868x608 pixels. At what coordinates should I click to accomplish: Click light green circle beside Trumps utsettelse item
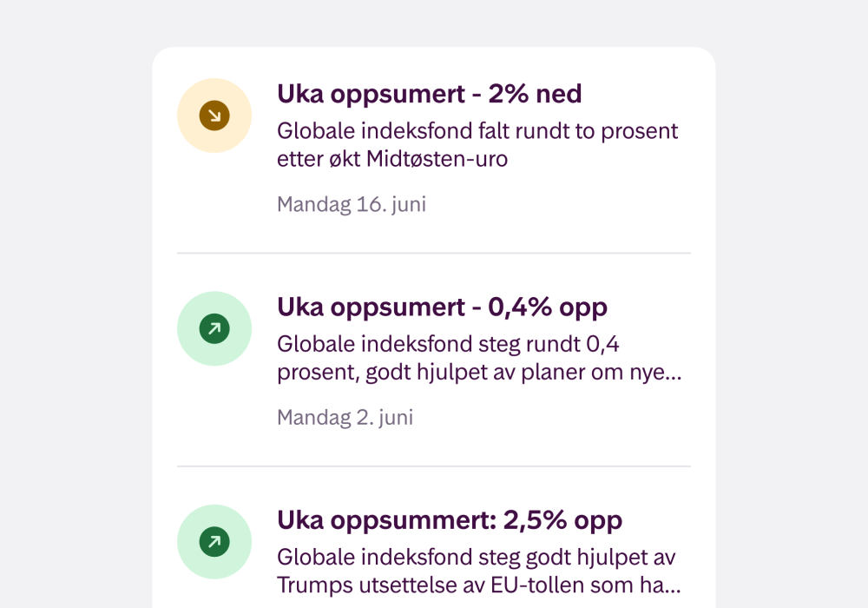coord(214,541)
